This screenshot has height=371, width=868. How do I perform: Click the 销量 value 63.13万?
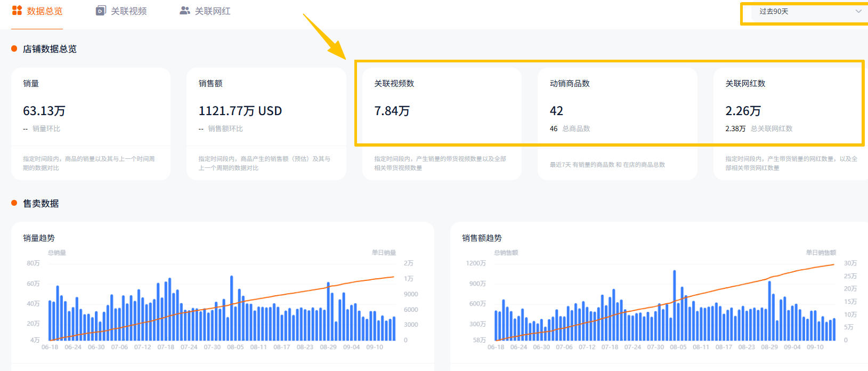[x=44, y=111]
